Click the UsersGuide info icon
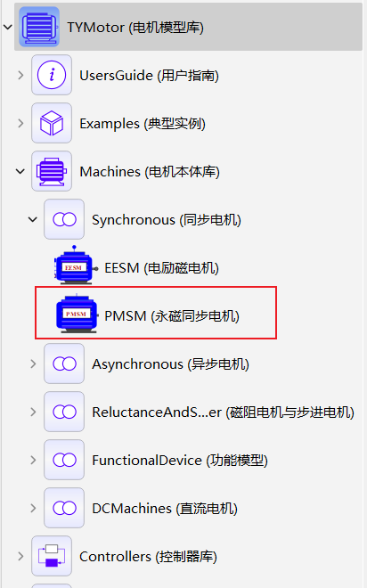This screenshot has height=588, width=367. tap(52, 75)
